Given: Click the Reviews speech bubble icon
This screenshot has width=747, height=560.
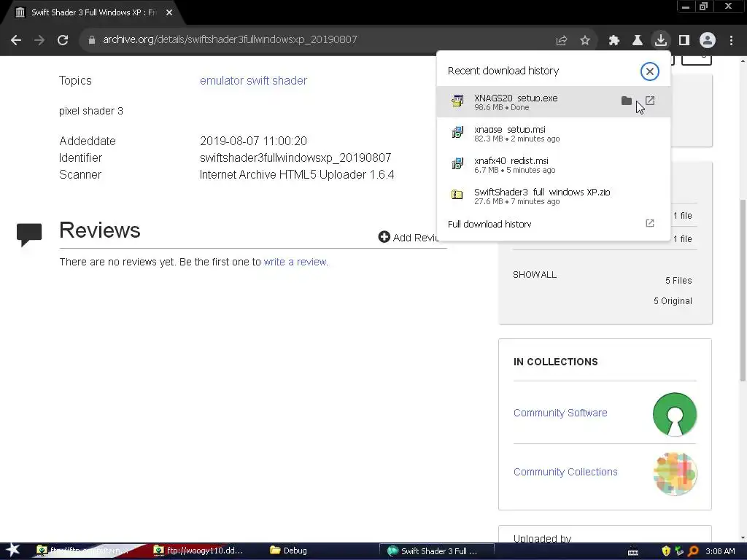Looking at the screenshot, I should [29, 234].
